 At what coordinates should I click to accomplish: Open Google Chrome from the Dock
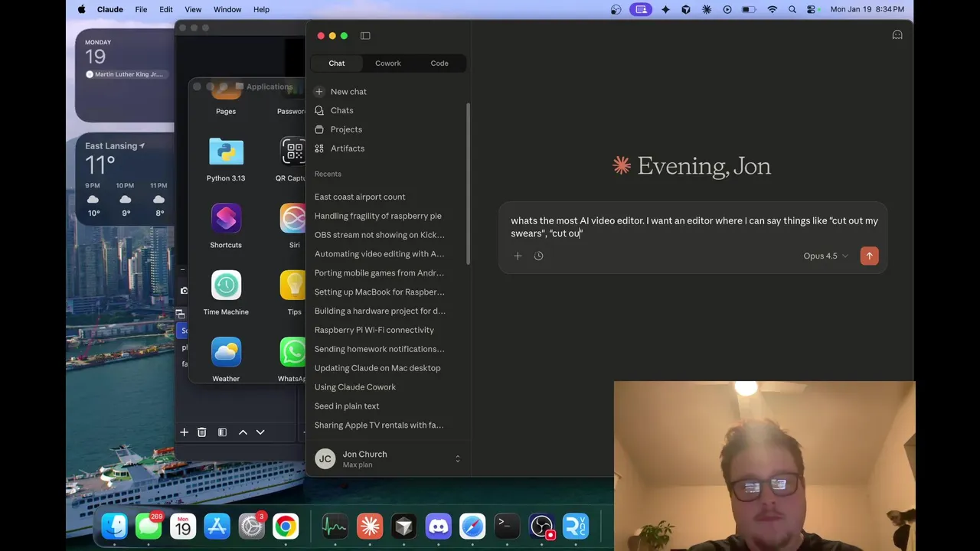pos(286,526)
